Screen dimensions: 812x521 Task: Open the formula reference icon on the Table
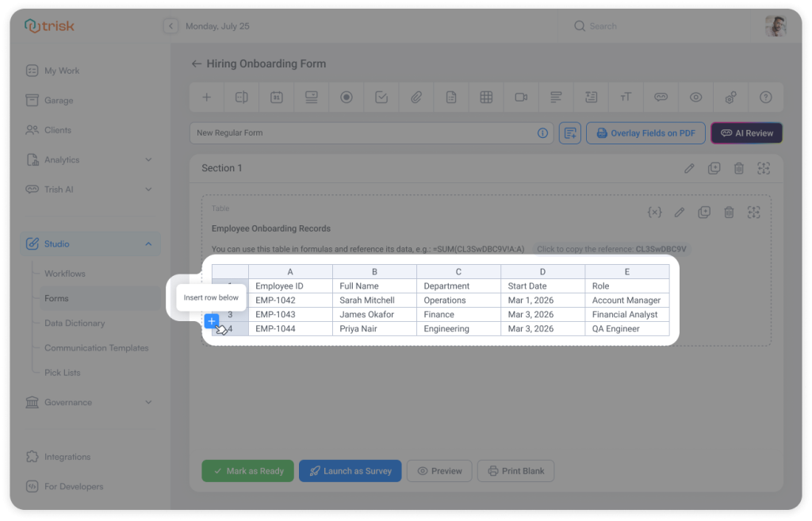click(x=654, y=212)
